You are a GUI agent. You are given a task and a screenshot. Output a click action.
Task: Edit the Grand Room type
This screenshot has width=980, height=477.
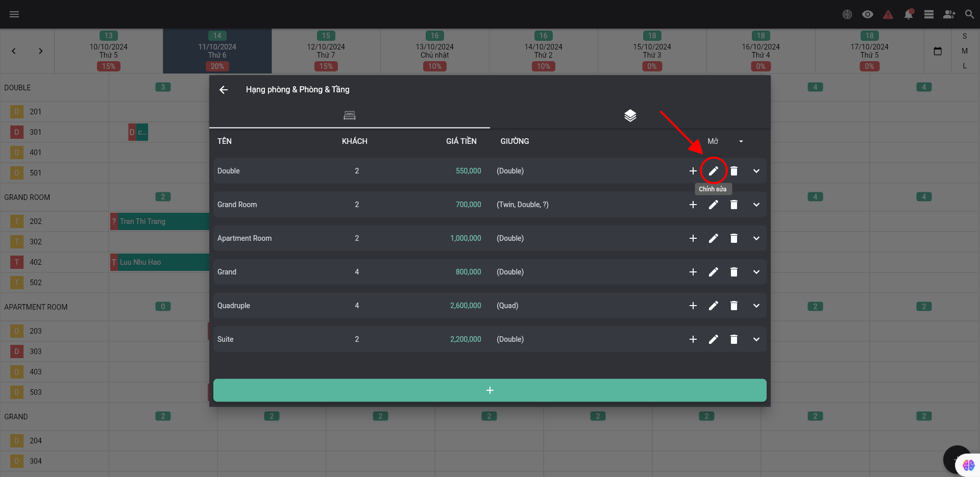point(714,205)
